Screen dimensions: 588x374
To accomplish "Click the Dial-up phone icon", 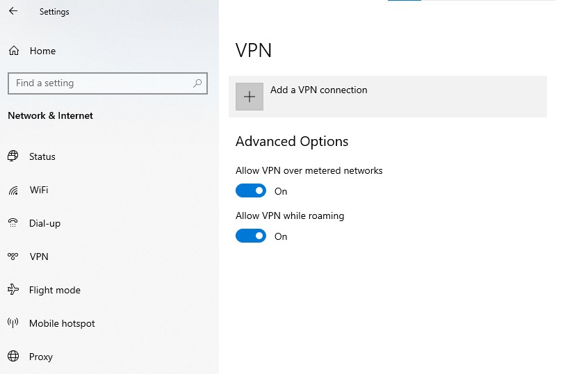I will coord(13,223).
